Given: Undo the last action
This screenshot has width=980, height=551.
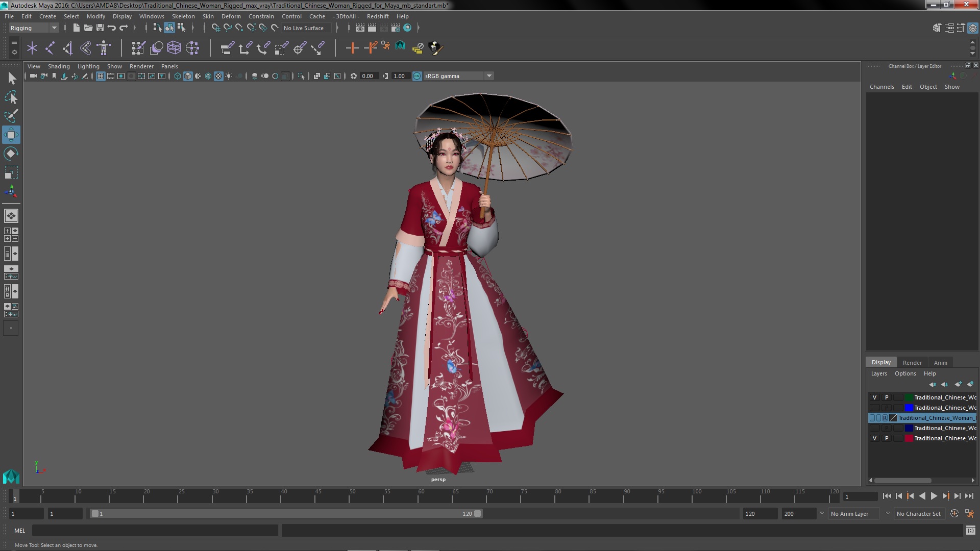Looking at the screenshot, I should 112,28.
